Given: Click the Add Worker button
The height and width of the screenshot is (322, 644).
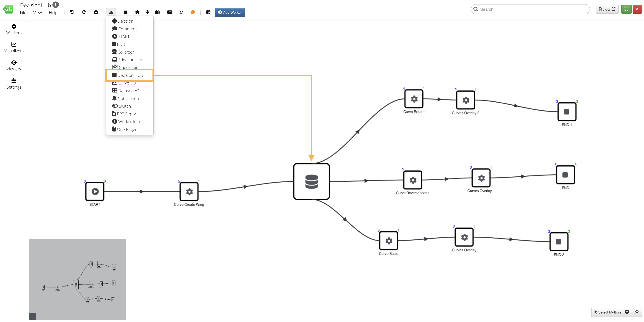Looking at the screenshot, I should [x=230, y=12].
